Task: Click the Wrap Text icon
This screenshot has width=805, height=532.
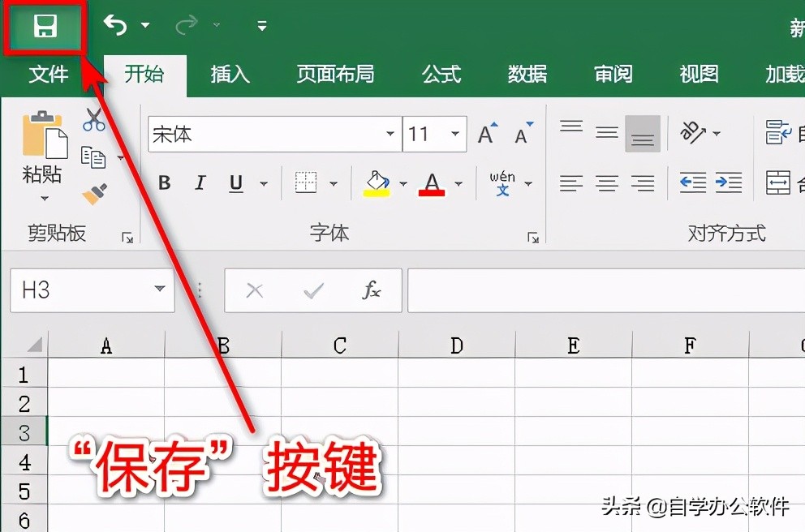Action: (778, 132)
